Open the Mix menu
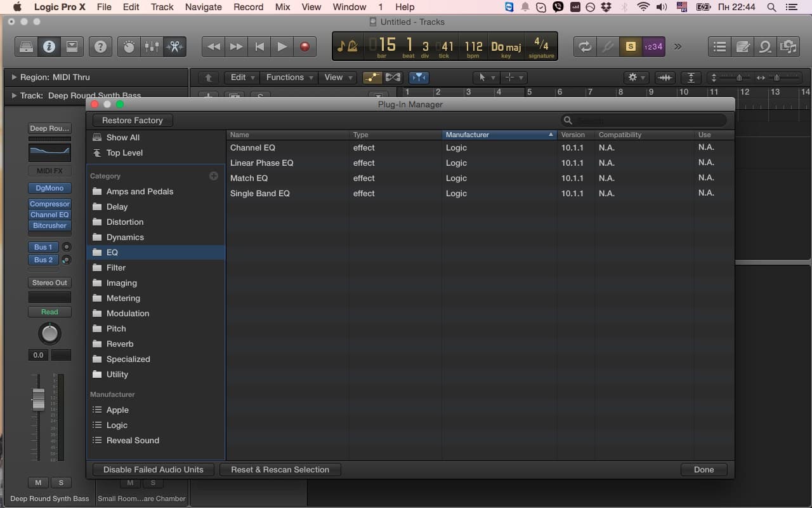 pos(282,7)
